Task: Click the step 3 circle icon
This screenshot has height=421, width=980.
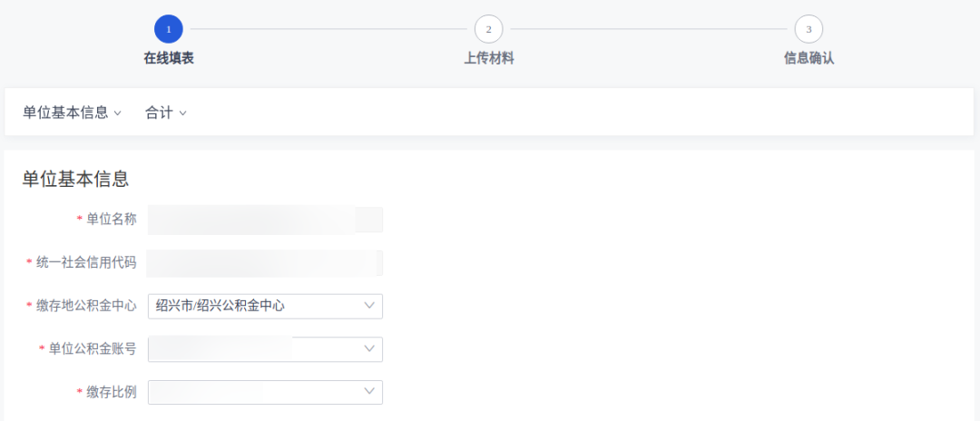Action: (808, 29)
